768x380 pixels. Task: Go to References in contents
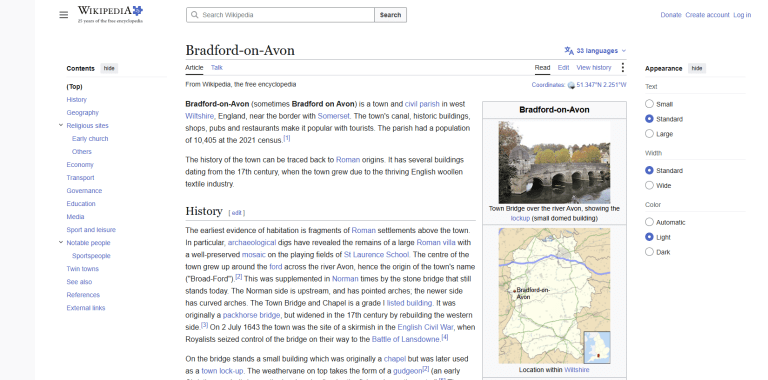coord(83,295)
